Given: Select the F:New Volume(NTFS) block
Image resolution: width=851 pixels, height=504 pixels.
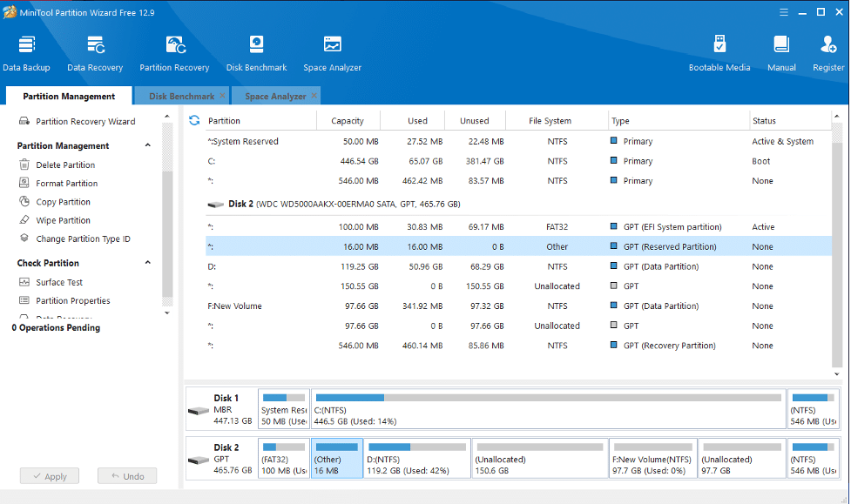Looking at the screenshot, I should [653, 459].
